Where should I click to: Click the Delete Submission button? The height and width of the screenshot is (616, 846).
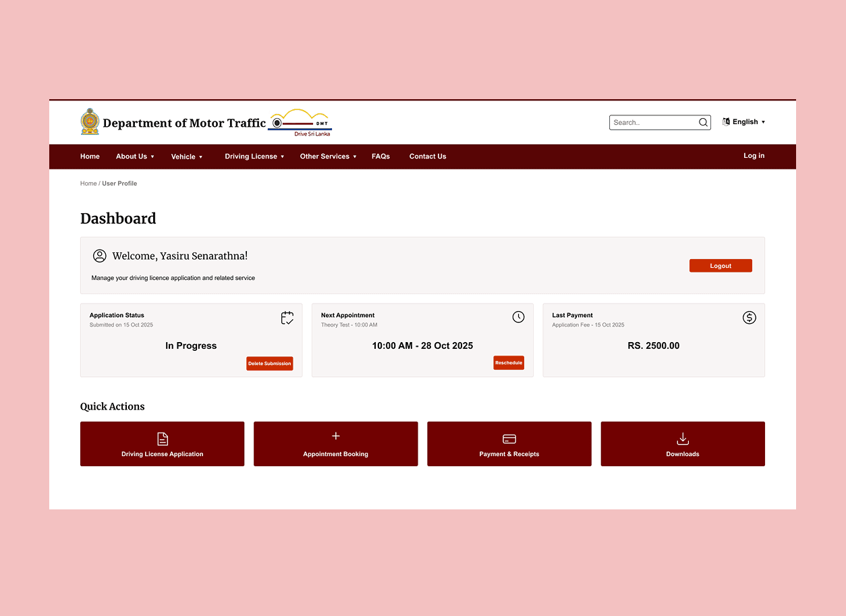click(x=269, y=364)
